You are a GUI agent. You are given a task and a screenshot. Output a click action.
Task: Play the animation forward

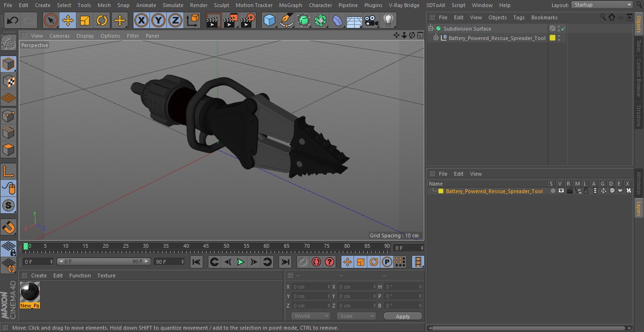240,262
